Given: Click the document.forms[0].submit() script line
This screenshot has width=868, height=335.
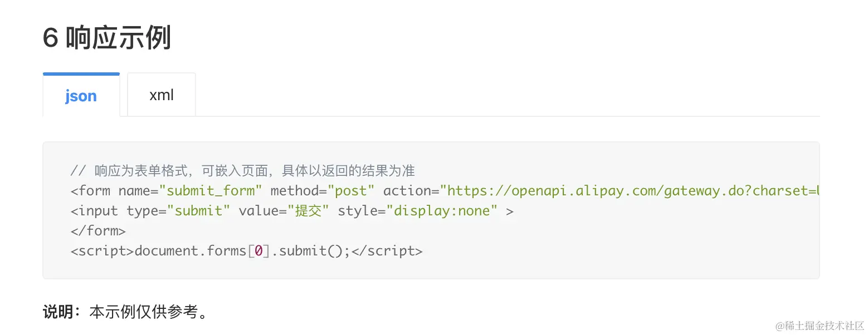Looking at the screenshot, I should coord(246,251).
